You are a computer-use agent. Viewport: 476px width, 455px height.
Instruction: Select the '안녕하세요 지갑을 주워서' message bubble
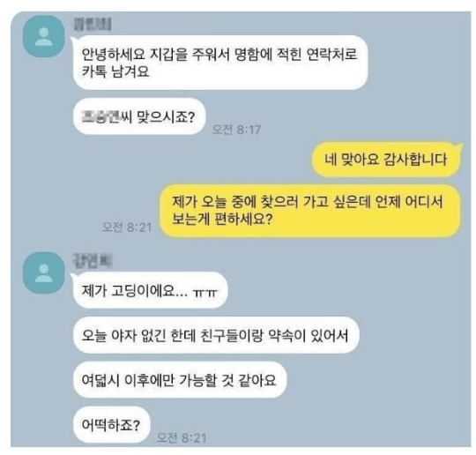[x=220, y=63]
